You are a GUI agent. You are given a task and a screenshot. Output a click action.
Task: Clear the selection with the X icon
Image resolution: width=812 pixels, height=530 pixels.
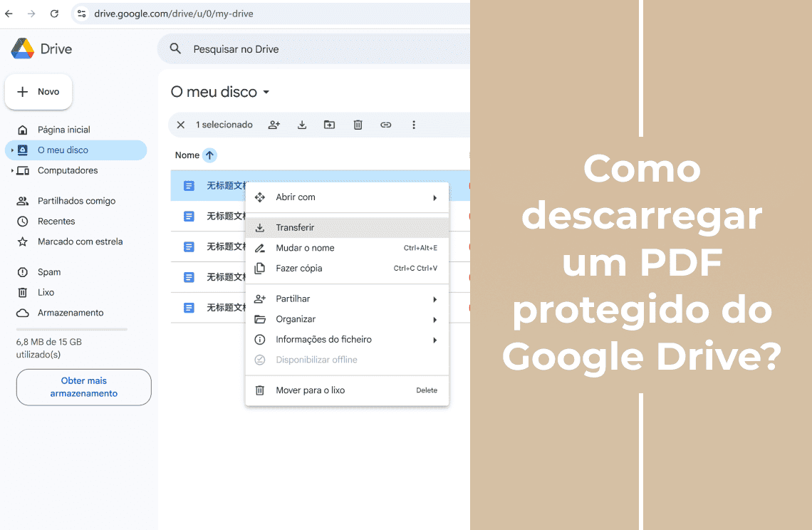coord(180,125)
